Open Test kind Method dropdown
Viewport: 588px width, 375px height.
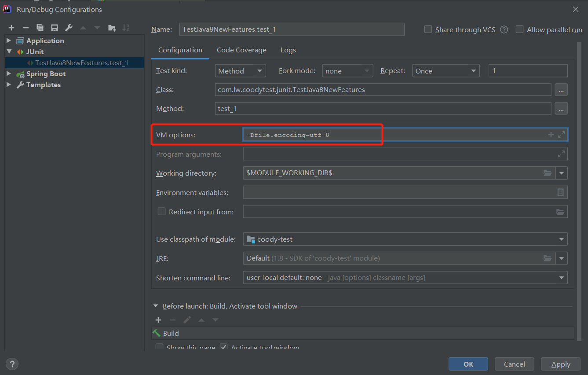click(x=241, y=71)
